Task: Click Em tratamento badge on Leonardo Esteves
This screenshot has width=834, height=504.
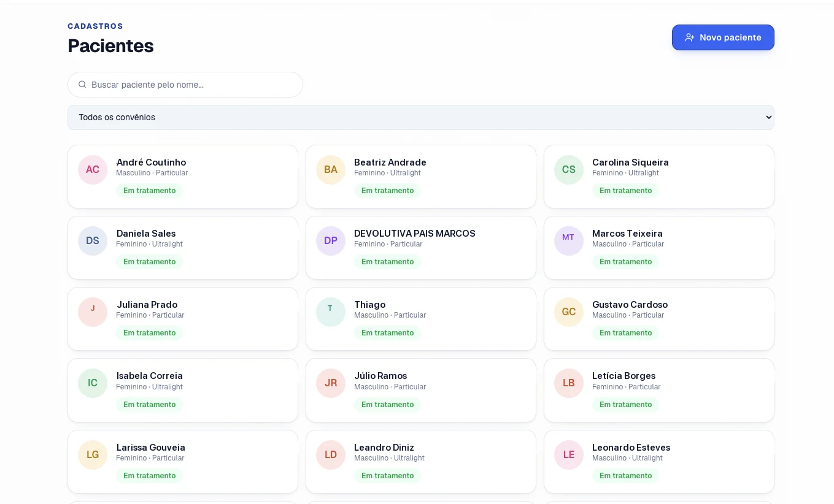Action: point(626,476)
